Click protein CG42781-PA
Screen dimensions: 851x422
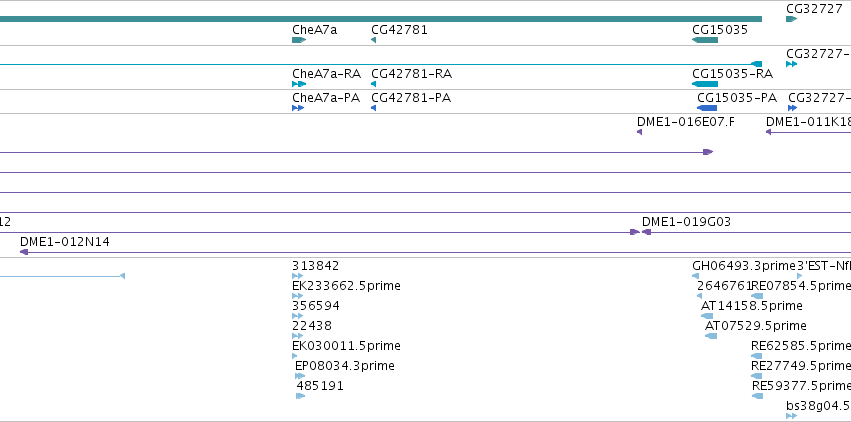[x=373, y=108]
